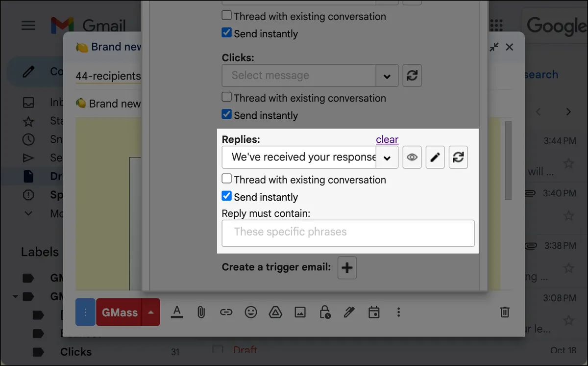The width and height of the screenshot is (588, 366).
Task: Uncheck Send instantly under Clicks
Action: pos(226,114)
